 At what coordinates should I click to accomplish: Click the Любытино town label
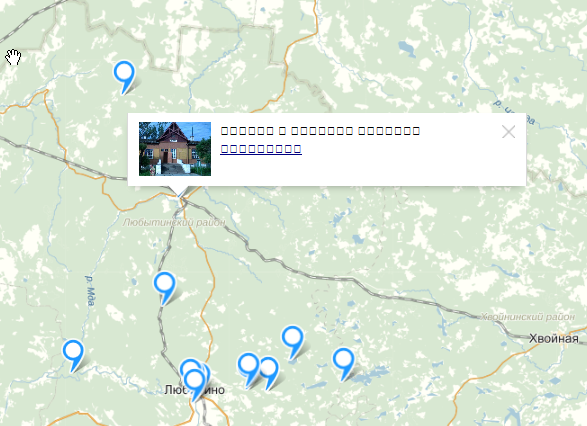tap(195, 390)
